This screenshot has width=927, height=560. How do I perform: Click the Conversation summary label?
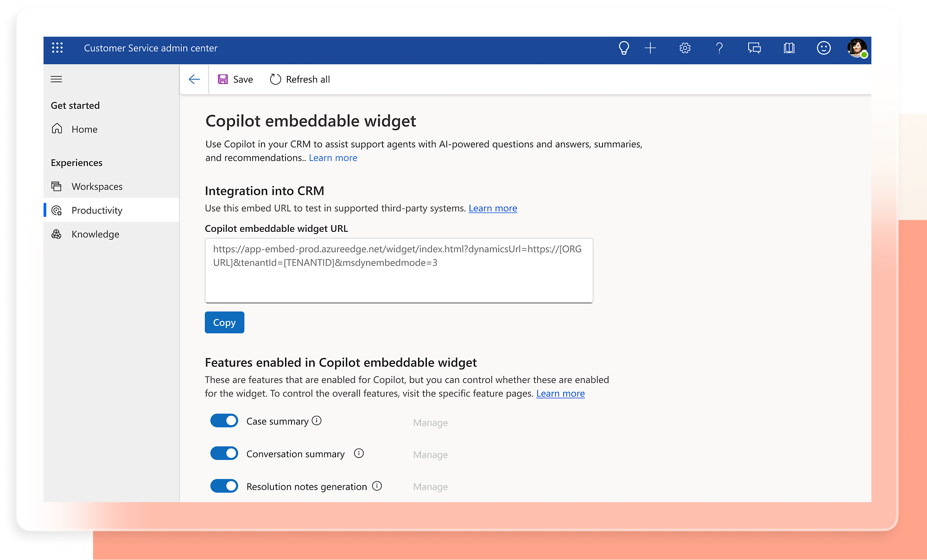(x=295, y=454)
